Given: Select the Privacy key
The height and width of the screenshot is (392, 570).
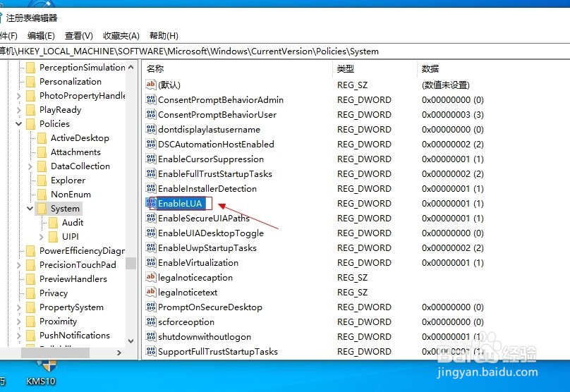Looking at the screenshot, I should tap(54, 293).
